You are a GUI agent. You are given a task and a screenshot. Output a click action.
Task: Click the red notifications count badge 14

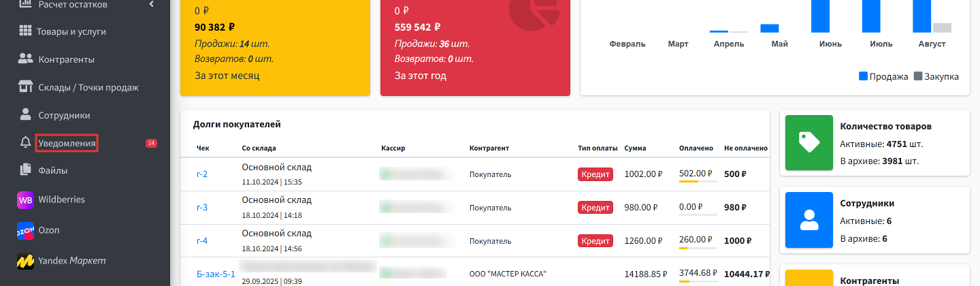[151, 143]
